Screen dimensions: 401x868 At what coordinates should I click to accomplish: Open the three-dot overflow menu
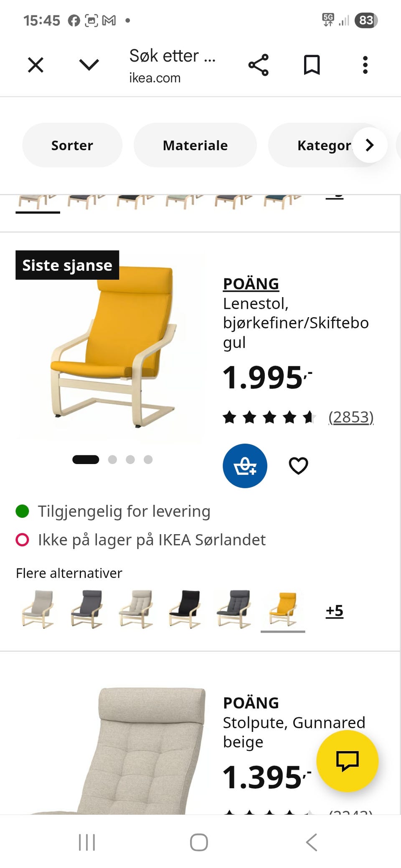pyautogui.click(x=365, y=65)
